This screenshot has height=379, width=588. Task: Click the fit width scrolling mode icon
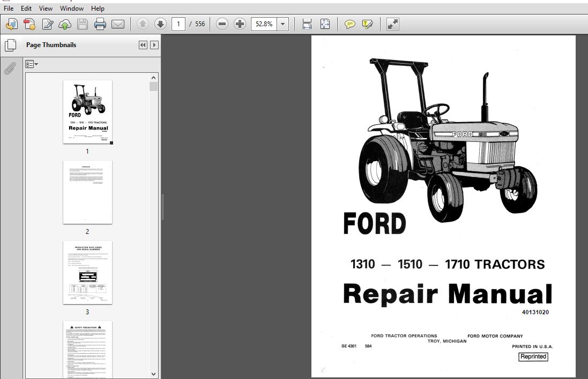(307, 24)
